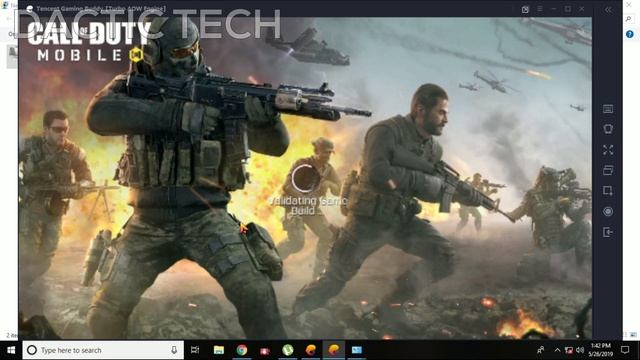
Task: Click the Validating Game Build loading spinner
Action: (305, 178)
